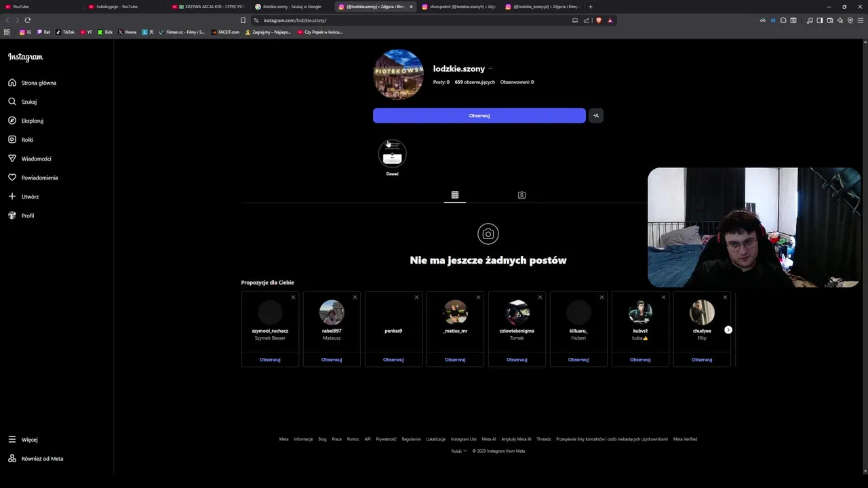
Task: Follow kubvs1 via Obserwuj
Action: coord(640,360)
